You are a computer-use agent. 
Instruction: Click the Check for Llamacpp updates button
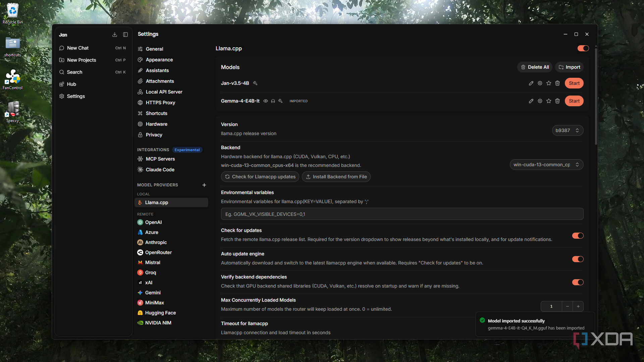(260, 177)
